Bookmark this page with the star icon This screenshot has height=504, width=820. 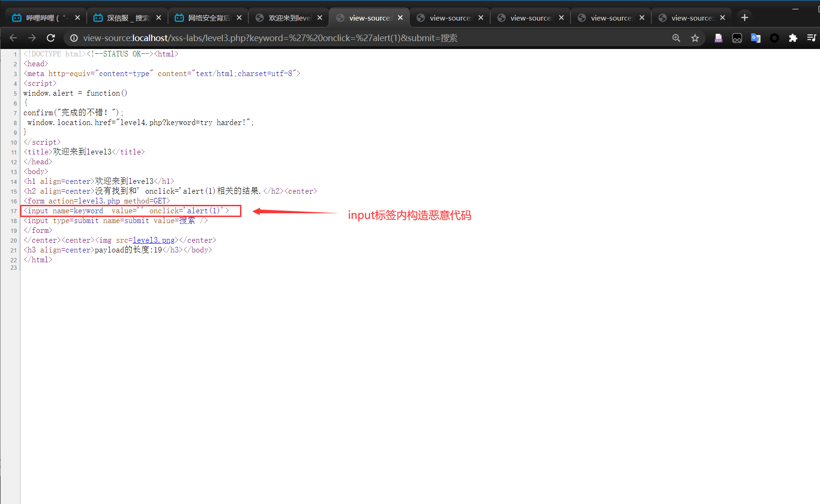695,38
